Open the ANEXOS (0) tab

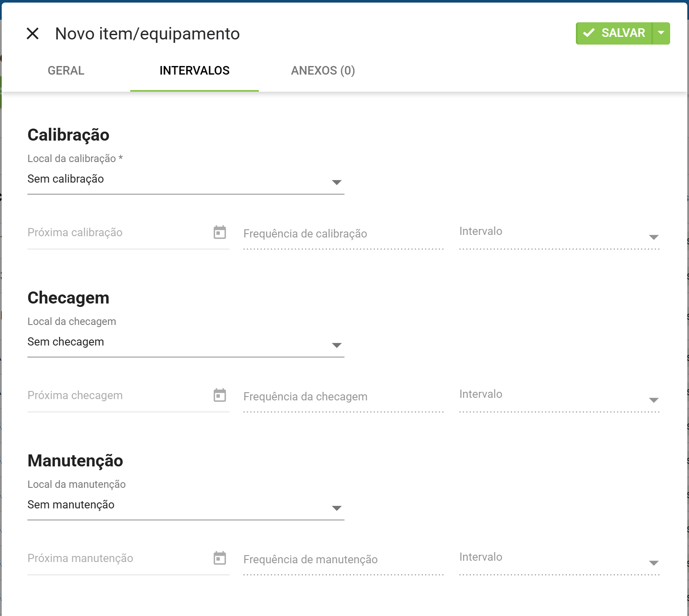pyautogui.click(x=323, y=71)
